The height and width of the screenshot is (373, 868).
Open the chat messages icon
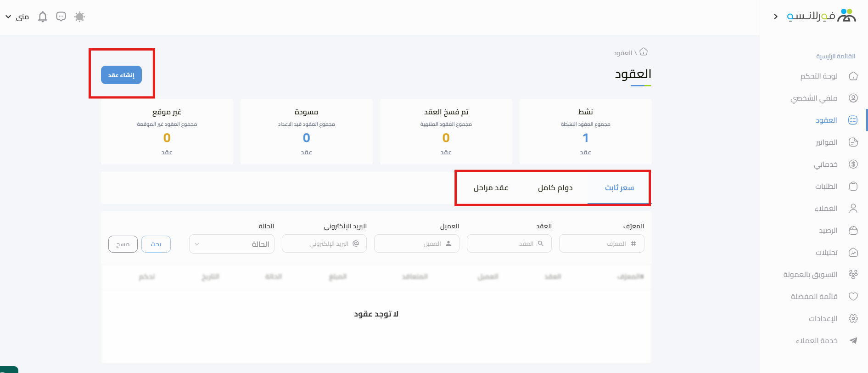coord(61,17)
